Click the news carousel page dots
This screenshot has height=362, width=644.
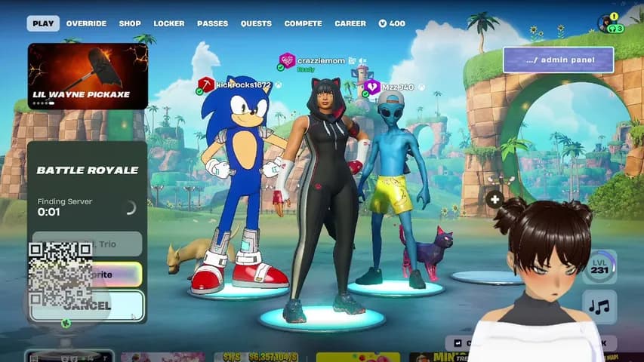pos(44,103)
